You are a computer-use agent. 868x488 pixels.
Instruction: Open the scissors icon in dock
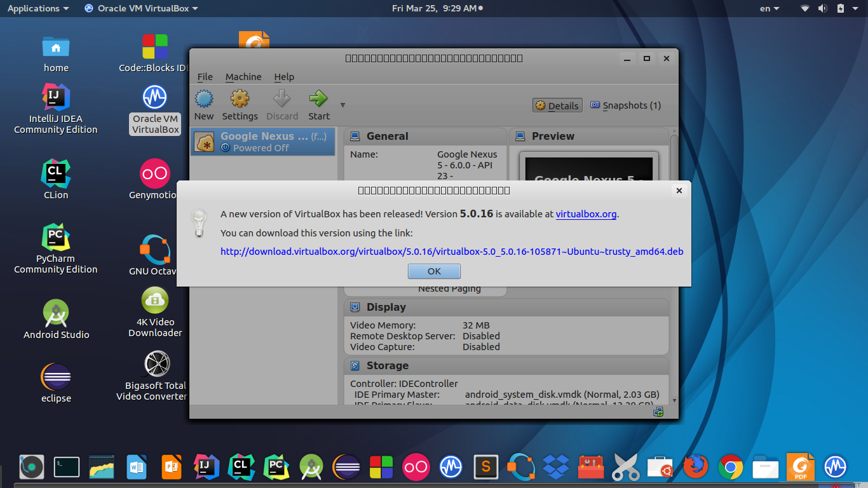(x=626, y=467)
